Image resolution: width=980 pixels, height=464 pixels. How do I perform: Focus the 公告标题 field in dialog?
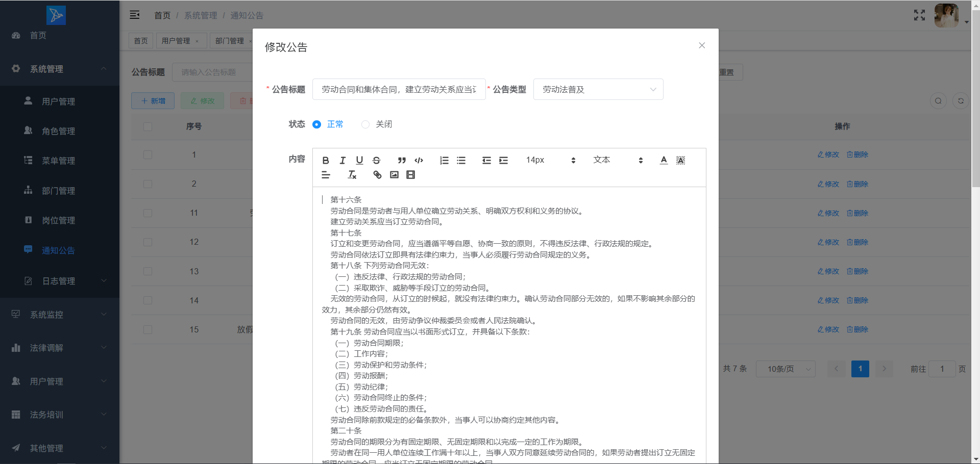(399, 89)
